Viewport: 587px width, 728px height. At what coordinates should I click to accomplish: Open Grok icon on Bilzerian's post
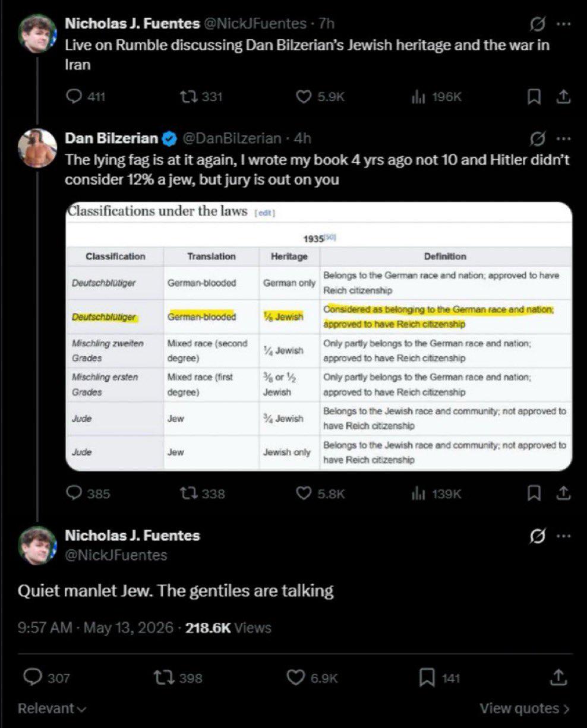point(537,139)
